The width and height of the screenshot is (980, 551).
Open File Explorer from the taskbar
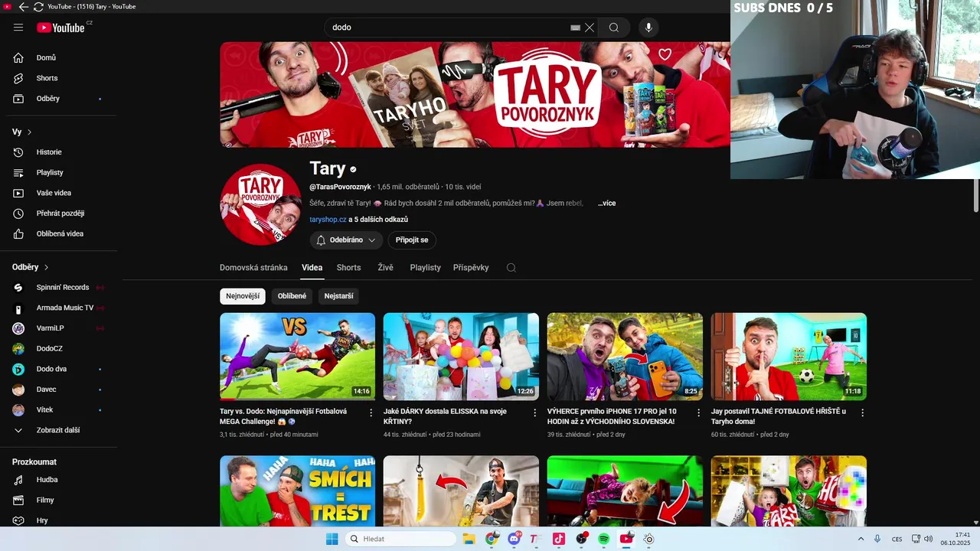tap(469, 539)
